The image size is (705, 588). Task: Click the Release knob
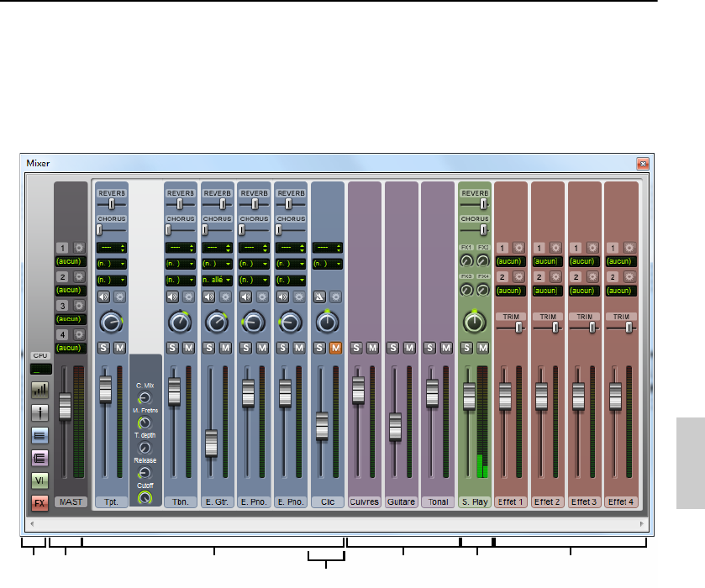point(145,472)
